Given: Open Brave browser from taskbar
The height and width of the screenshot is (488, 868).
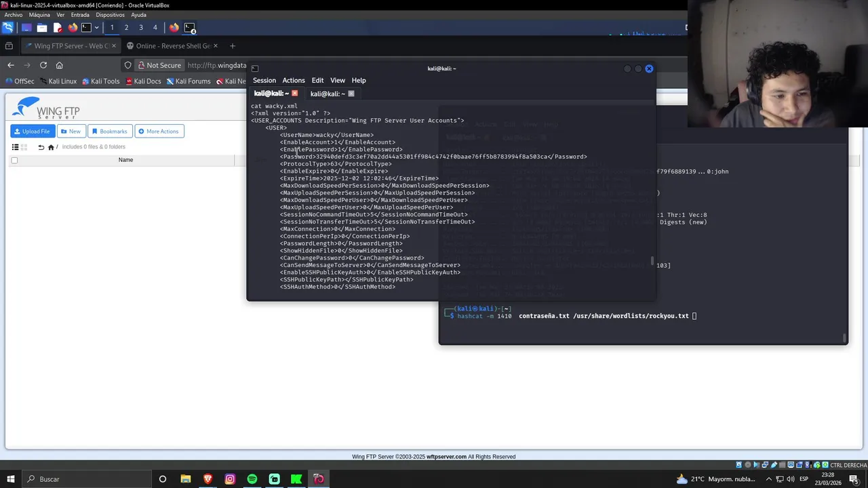Looking at the screenshot, I should click(x=208, y=479).
